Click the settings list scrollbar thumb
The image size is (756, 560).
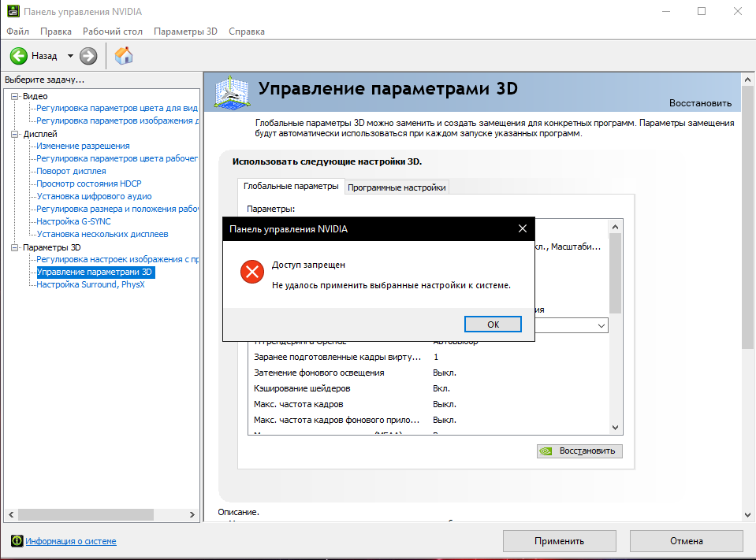(x=615, y=273)
